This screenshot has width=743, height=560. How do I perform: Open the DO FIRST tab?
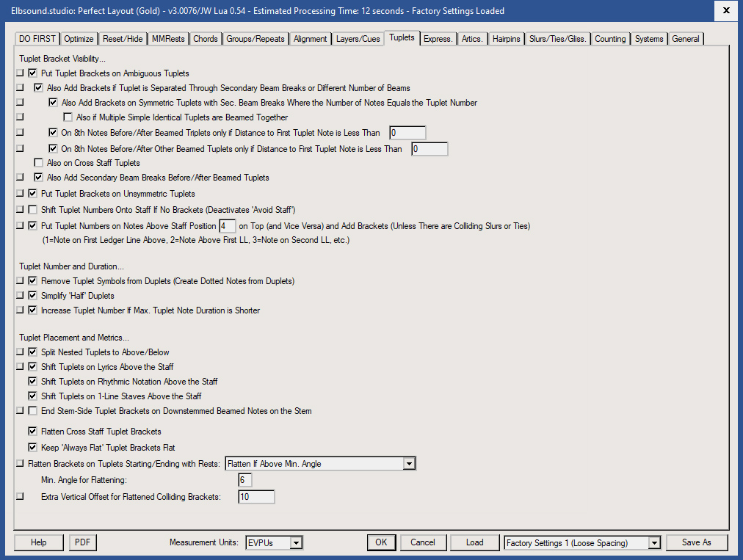click(x=36, y=38)
